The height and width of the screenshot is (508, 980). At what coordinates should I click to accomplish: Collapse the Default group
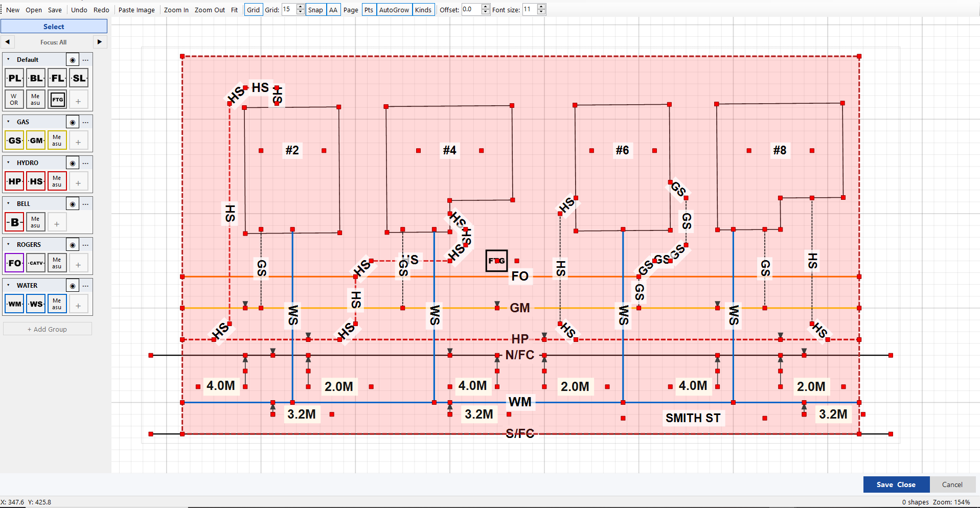pos(9,59)
